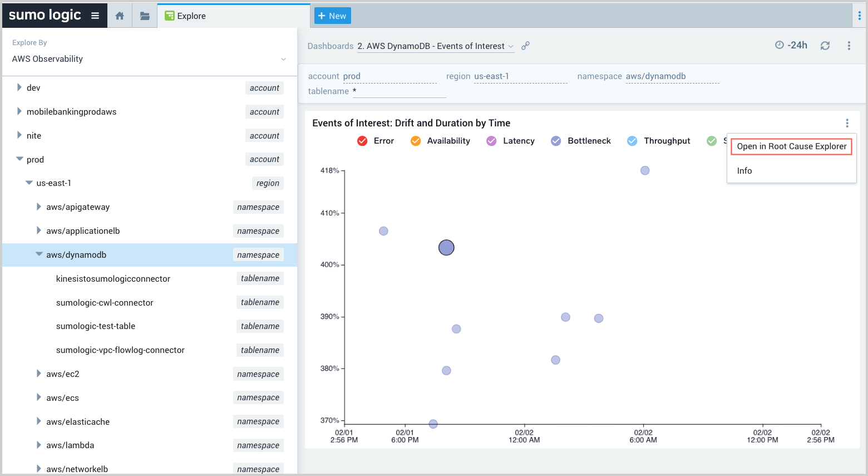The width and height of the screenshot is (868, 476).
Task: Expand the nite account node
Action: pos(19,135)
